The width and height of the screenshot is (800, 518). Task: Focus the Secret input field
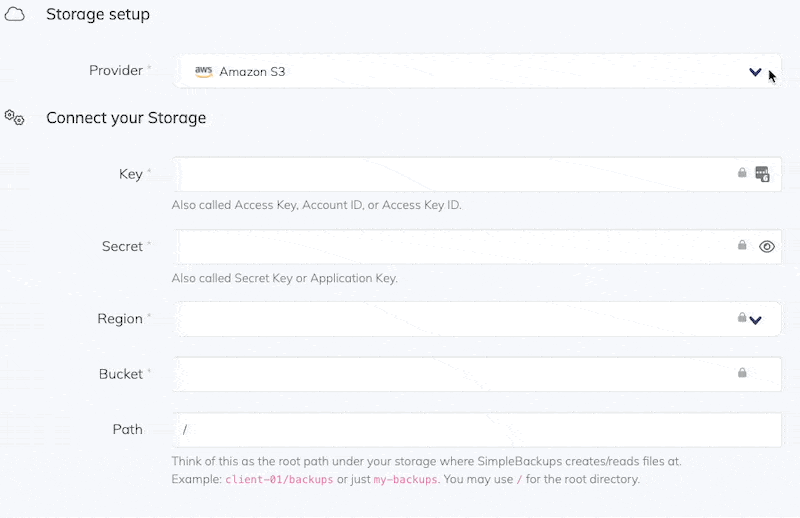click(450, 246)
